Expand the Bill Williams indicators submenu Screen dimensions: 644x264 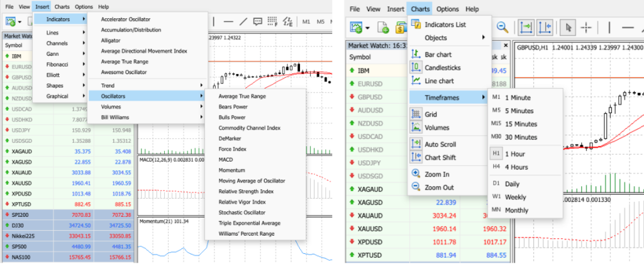click(x=147, y=117)
